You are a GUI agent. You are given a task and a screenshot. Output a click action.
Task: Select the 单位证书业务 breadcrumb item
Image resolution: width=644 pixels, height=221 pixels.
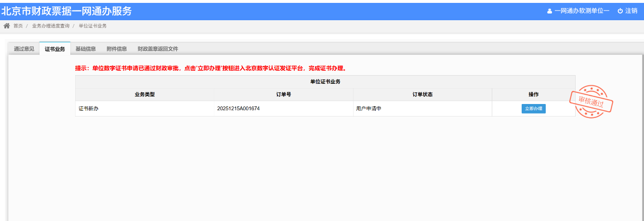click(92, 26)
